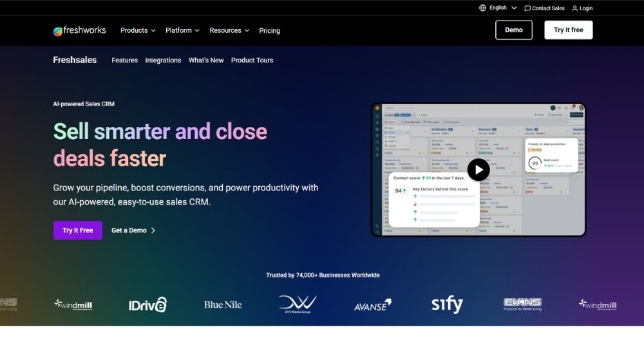
Task: Click the Contact Sales chat icon
Action: tap(527, 8)
